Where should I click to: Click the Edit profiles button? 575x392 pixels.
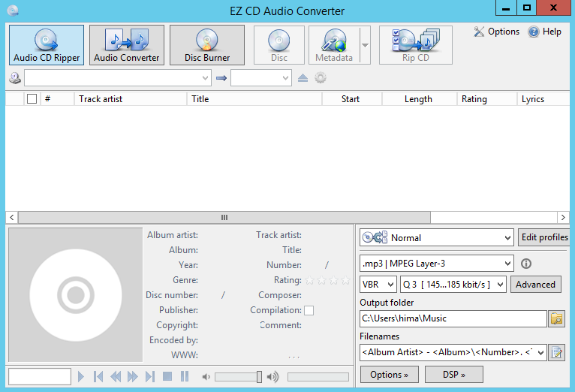coord(544,237)
